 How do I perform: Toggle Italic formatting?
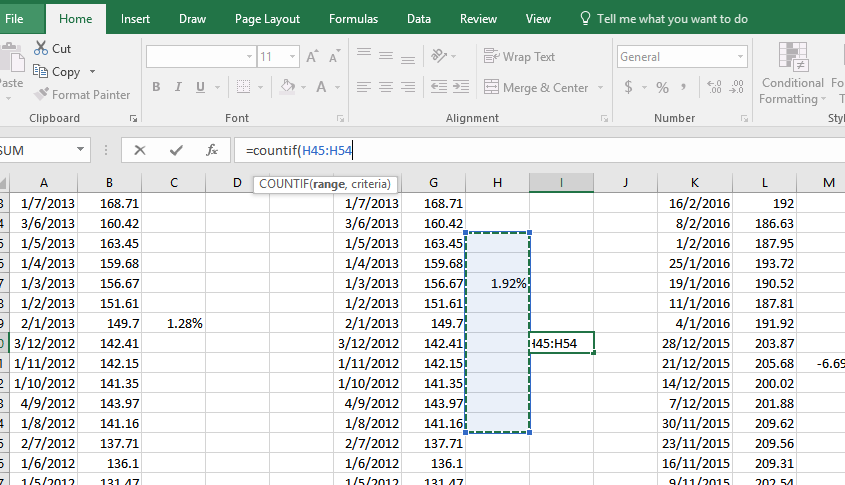[x=179, y=88]
